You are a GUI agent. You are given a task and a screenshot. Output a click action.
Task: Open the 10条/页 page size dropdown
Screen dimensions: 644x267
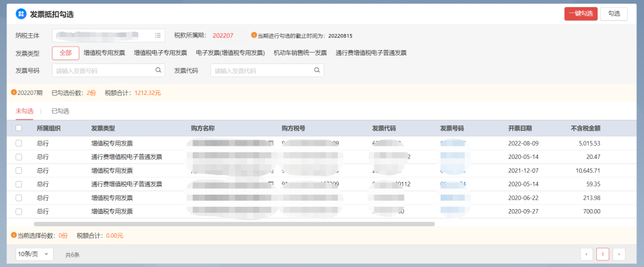pos(35,254)
